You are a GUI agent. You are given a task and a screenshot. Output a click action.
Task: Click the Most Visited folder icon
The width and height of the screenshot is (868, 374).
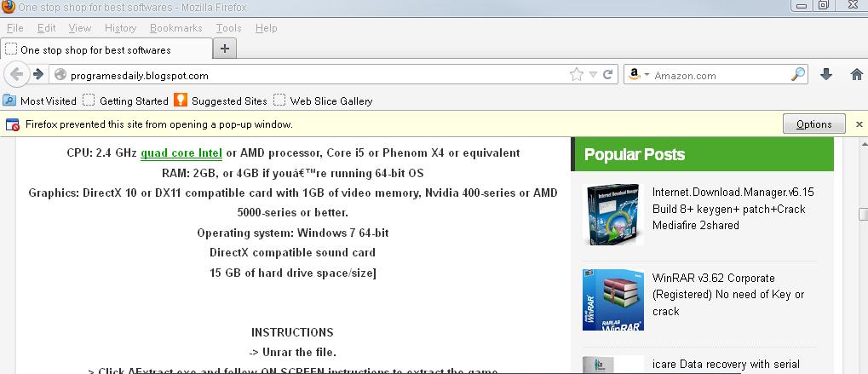pos(9,101)
